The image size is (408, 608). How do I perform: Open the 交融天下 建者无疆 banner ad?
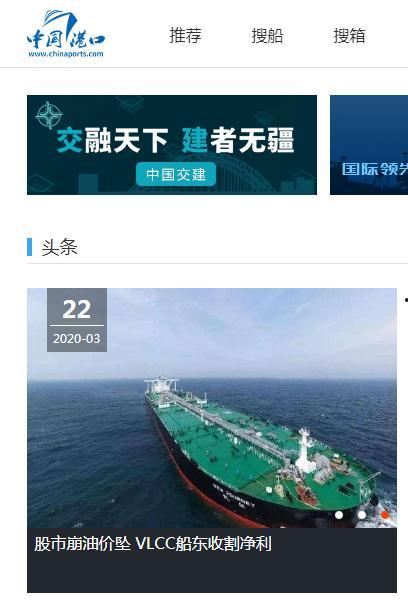click(172, 145)
